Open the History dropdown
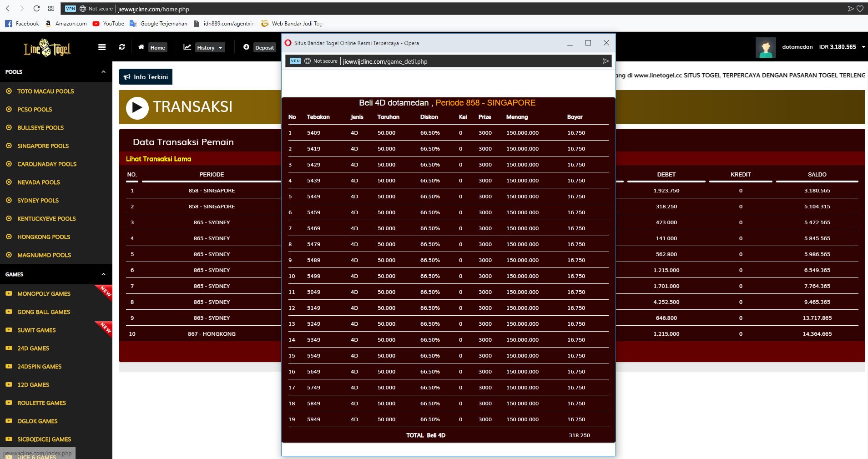This screenshot has width=868, height=459. pos(210,48)
